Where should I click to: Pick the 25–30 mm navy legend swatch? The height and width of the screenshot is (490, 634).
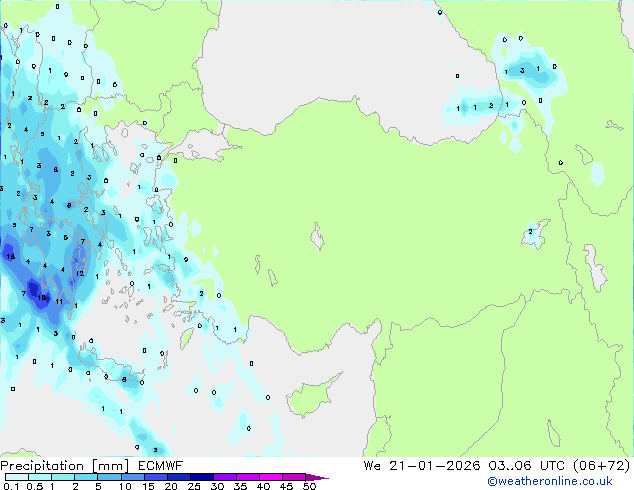(201, 477)
